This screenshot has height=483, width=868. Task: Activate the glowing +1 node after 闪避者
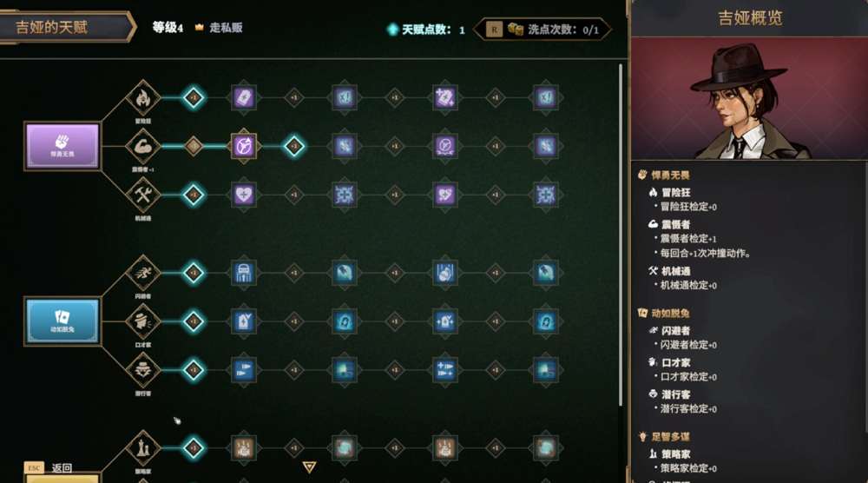point(194,273)
